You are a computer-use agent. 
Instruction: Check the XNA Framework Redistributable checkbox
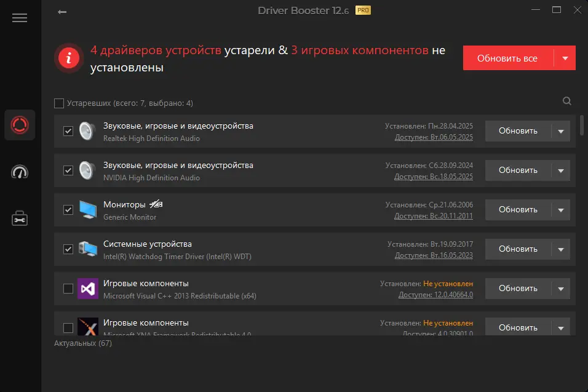[68, 328]
